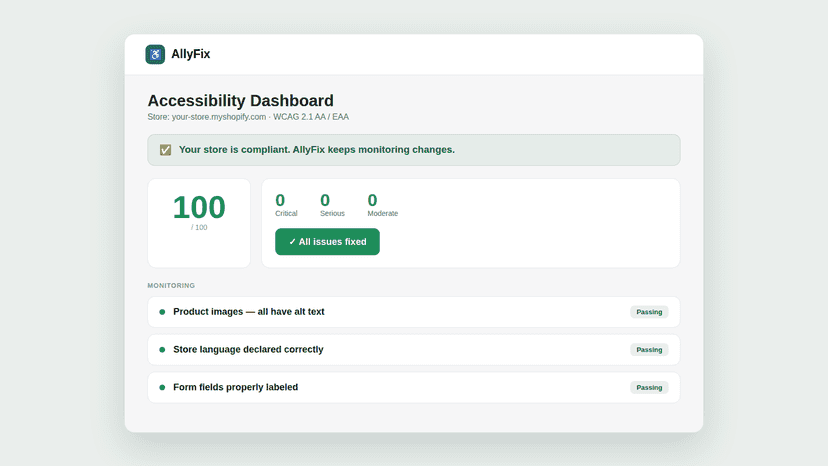Click the Passing badge for Product images
The image size is (828, 466).
[649, 312]
